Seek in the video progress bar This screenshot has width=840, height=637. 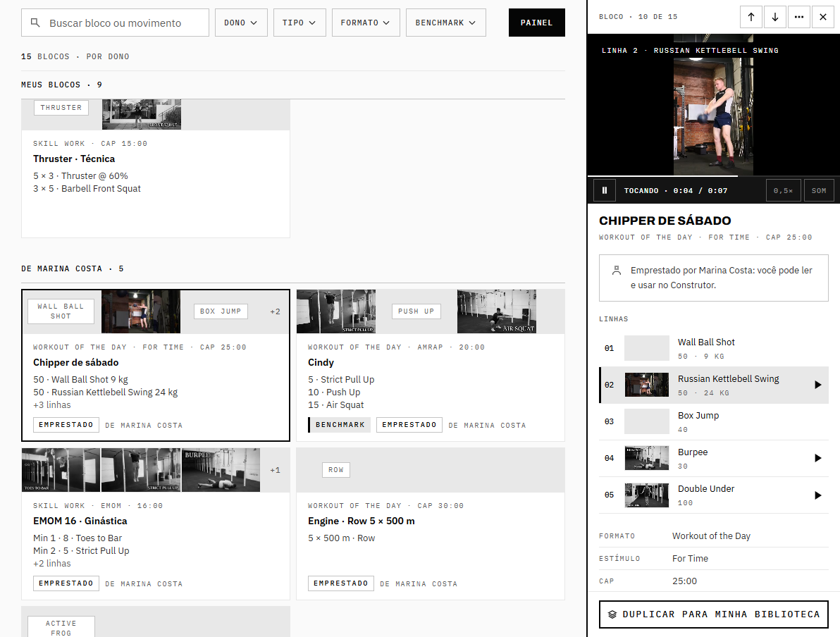[x=714, y=175]
